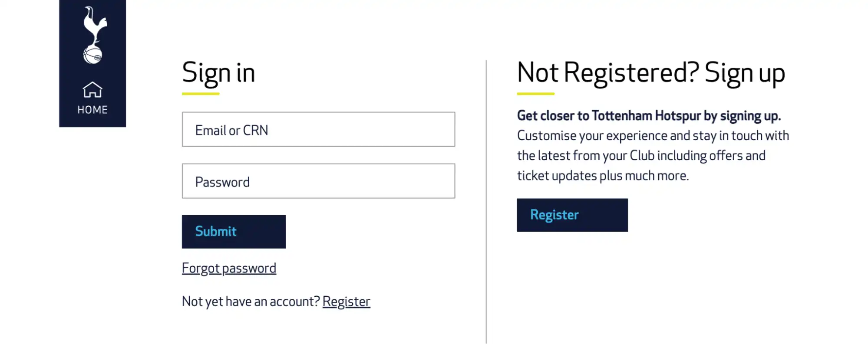Click the club badge to return home
Image resolution: width=868 pixels, height=354 pixels.
(92, 35)
